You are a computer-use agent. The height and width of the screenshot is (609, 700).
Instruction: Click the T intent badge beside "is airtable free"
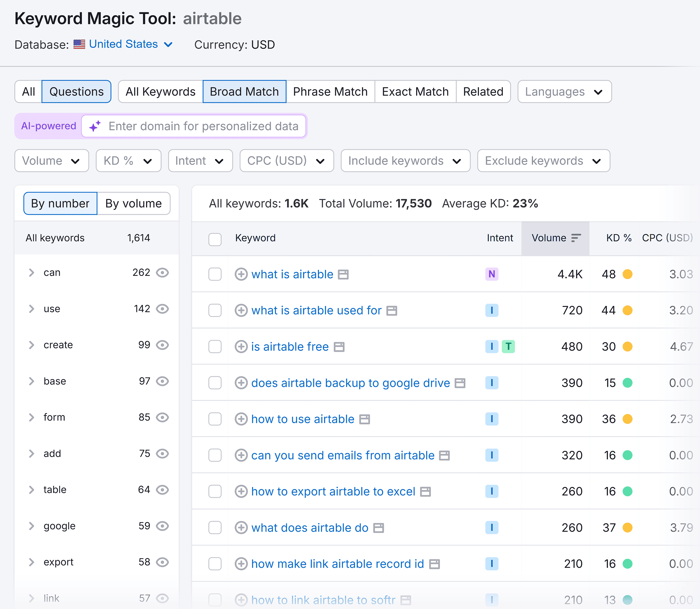(x=509, y=347)
